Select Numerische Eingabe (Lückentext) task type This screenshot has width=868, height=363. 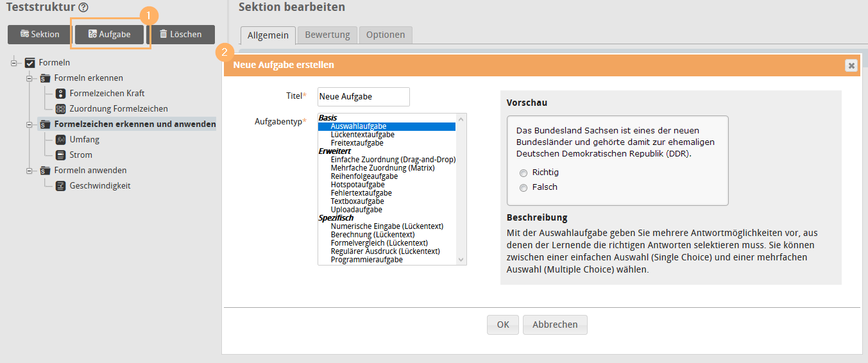tap(386, 226)
